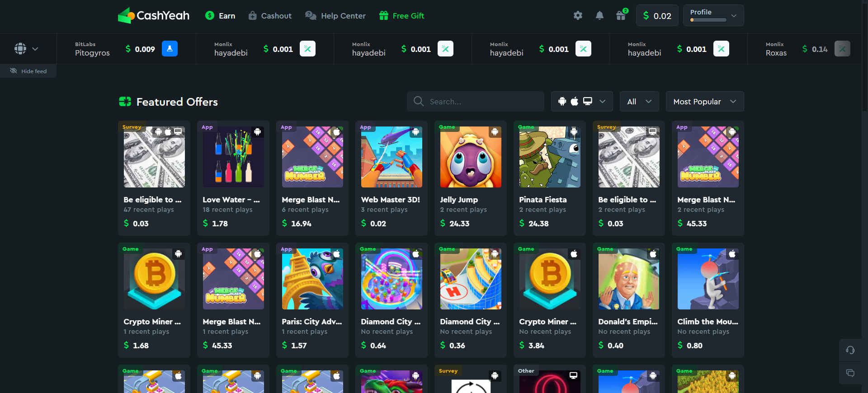Go to the Earn tab
This screenshot has width=868, height=393.
click(x=220, y=16)
